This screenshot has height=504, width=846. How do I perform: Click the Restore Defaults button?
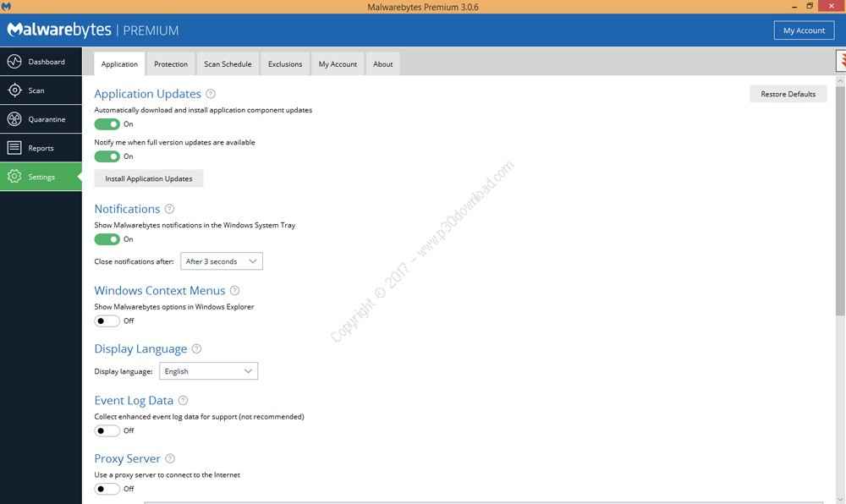(x=788, y=94)
